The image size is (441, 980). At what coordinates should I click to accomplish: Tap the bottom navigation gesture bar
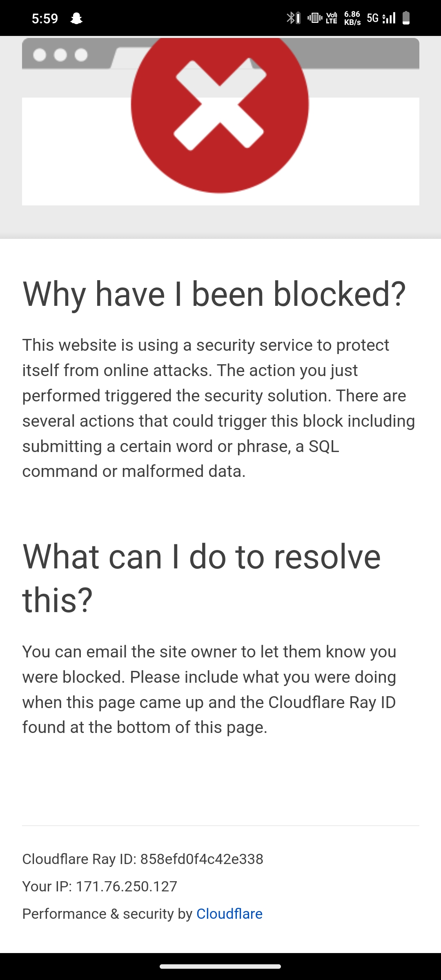pos(220,967)
